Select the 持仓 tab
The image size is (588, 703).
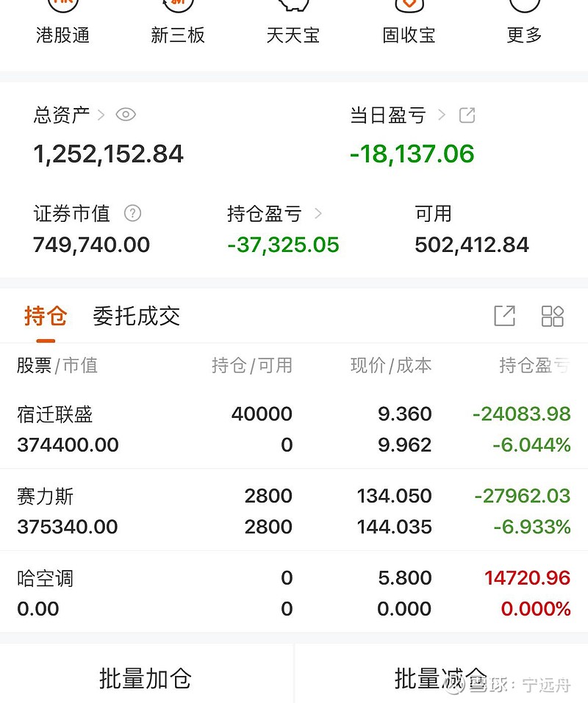[x=46, y=317]
